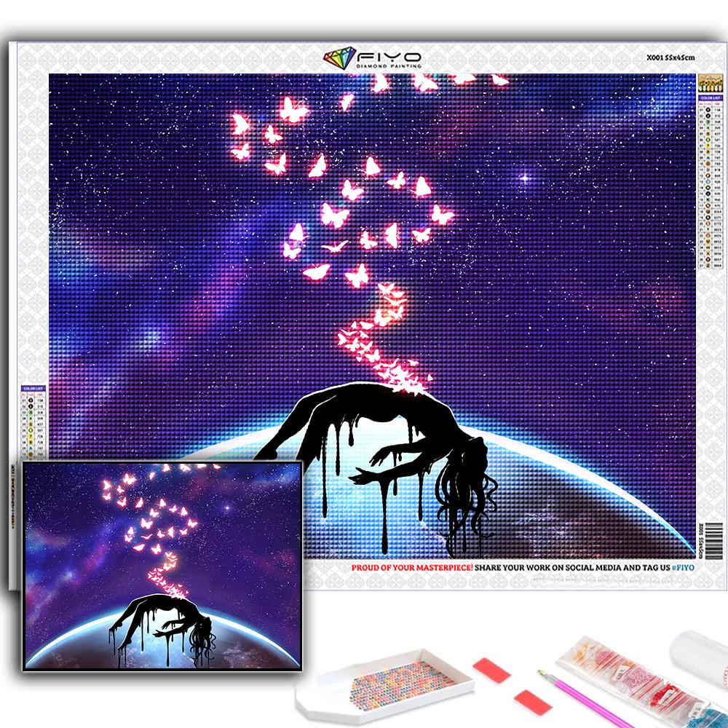Click the barcode at canvas bottom right
The image size is (728, 728).
click(713, 540)
